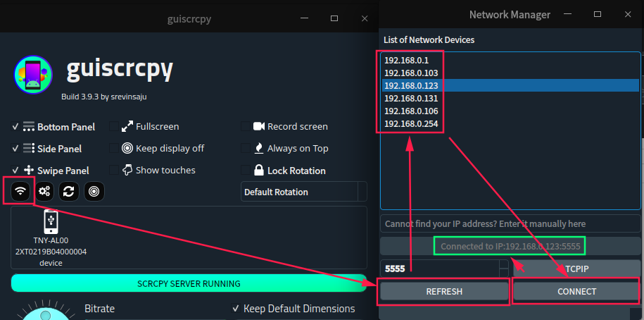Toggle the Bottom Panel checkbox
This screenshot has width=644, height=320.
15,127
